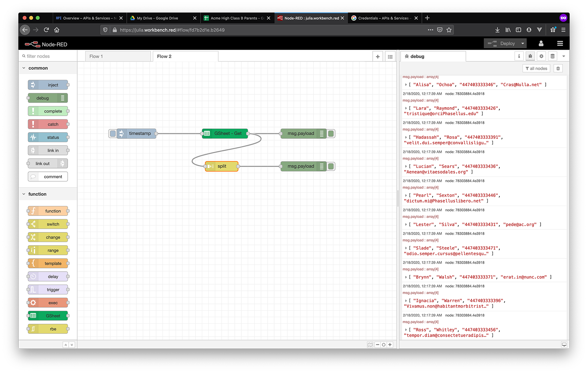Screen dimensions: 588x373
Task: Expand the Lara Raymond array message
Action: [x=406, y=108]
